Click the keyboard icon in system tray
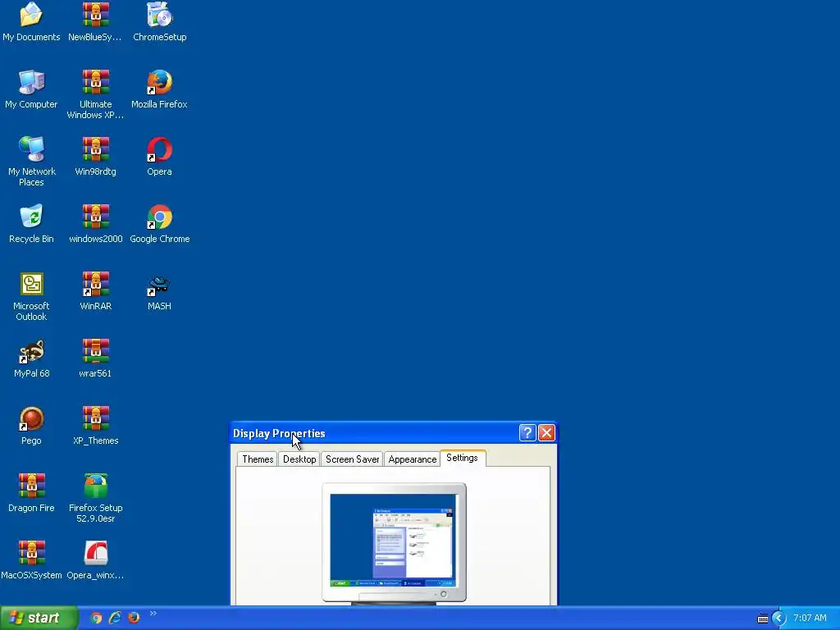Image resolution: width=840 pixels, height=630 pixels. tap(762, 619)
